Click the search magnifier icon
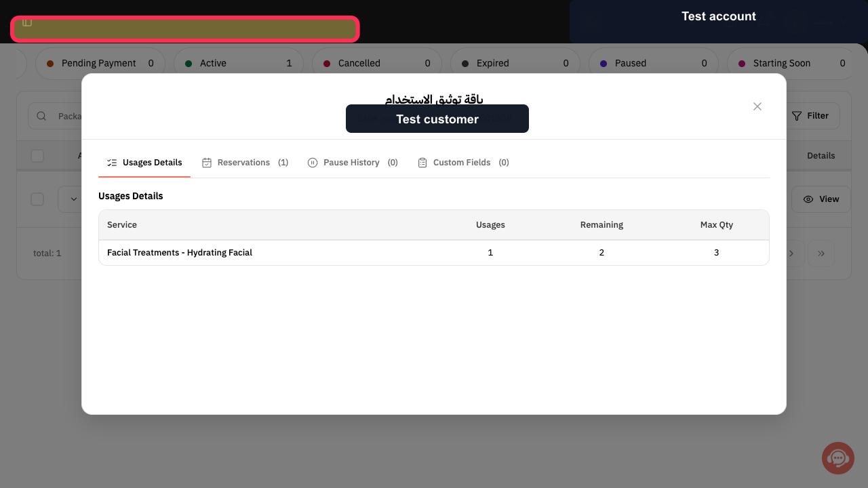Screen dimensions: 868x488 point(41,116)
